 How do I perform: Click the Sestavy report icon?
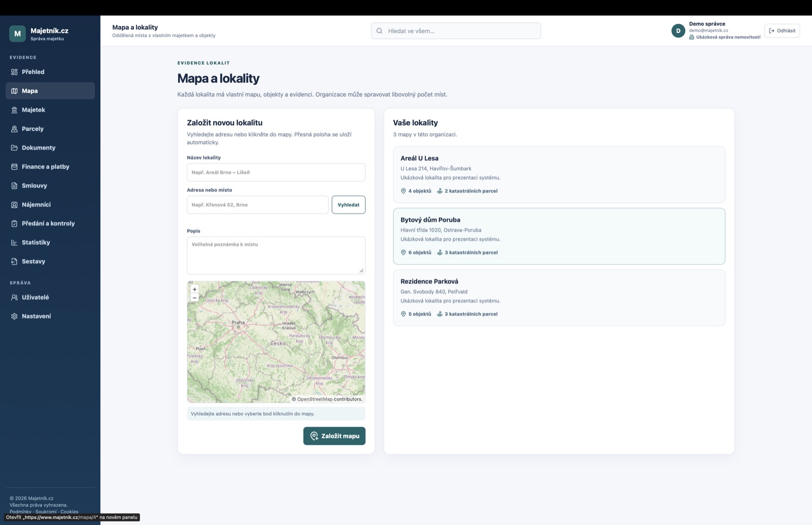[14, 261]
